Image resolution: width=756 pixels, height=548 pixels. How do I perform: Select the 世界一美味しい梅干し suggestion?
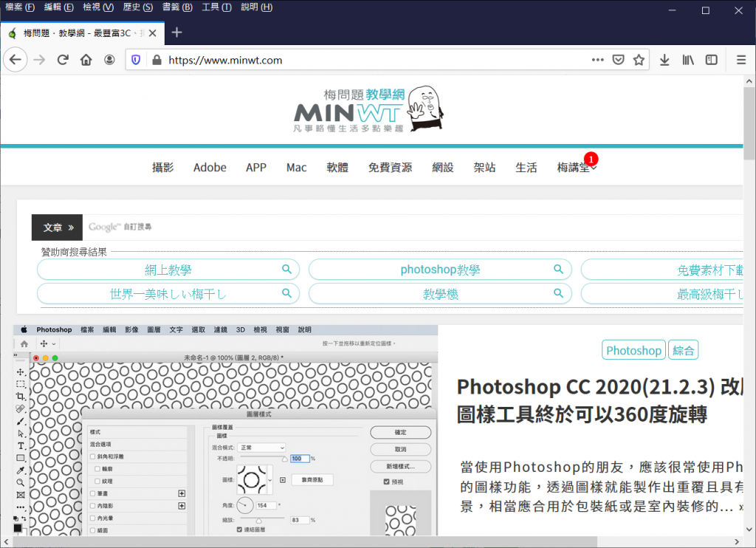pos(168,293)
